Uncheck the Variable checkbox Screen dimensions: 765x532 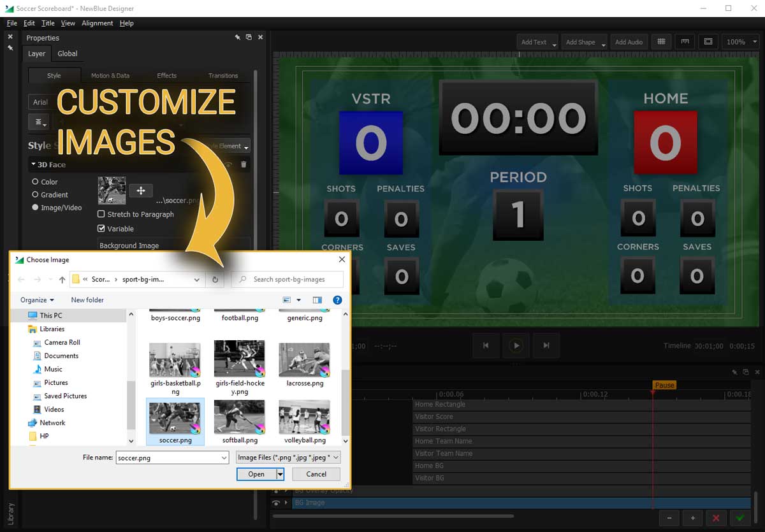pyautogui.click(x=101, y=229)
